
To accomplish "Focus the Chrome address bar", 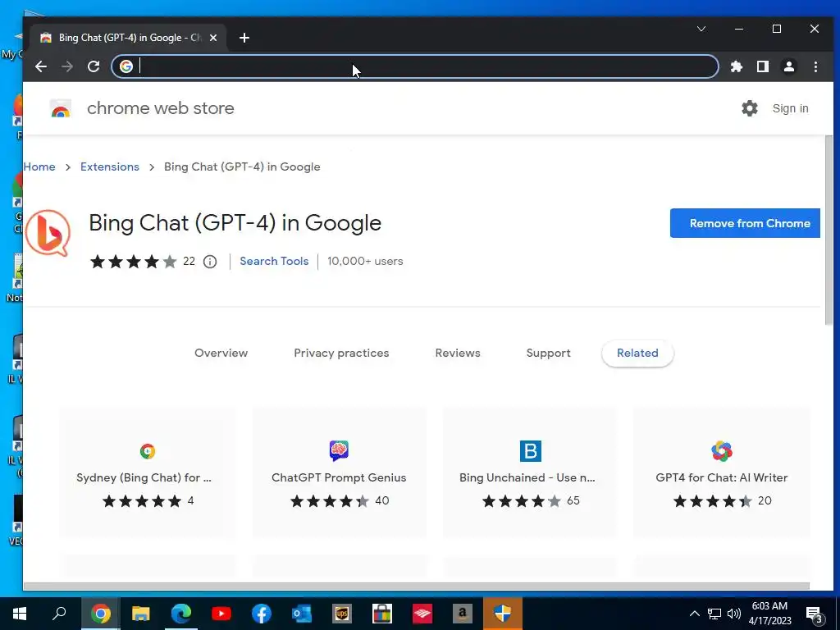I will (415, 66).
